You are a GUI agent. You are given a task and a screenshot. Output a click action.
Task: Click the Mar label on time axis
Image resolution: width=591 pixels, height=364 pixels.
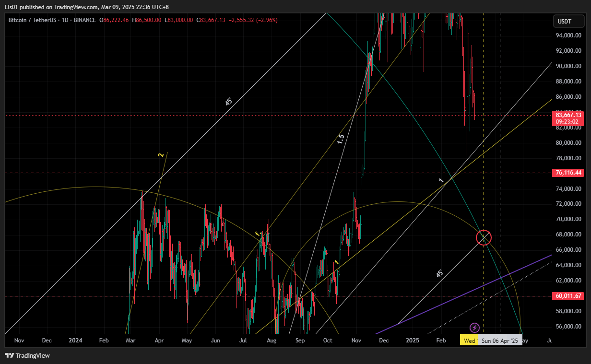130,341
